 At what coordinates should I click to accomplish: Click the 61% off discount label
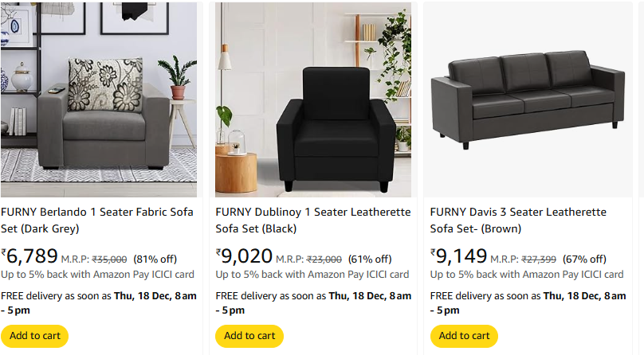(370, 259)
